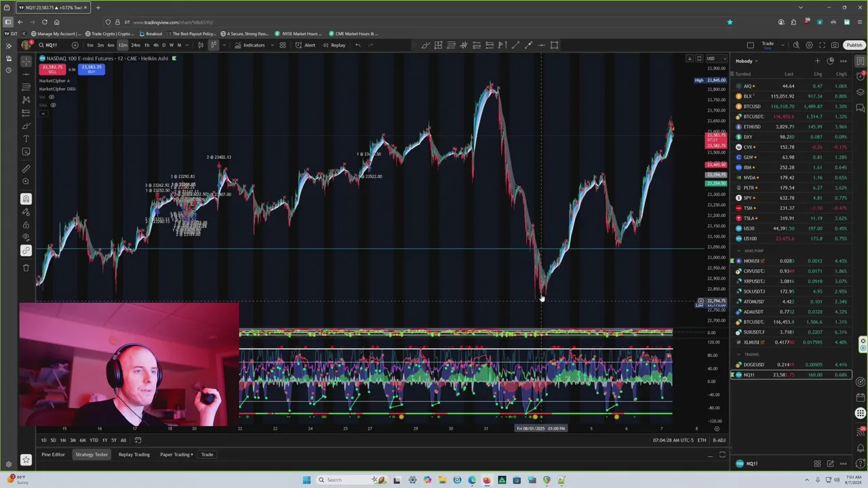Image resolution: width=868 pixels, height=488 pixels.
Task: Open the Replay Trading tab
Action: tap(134, 454)
